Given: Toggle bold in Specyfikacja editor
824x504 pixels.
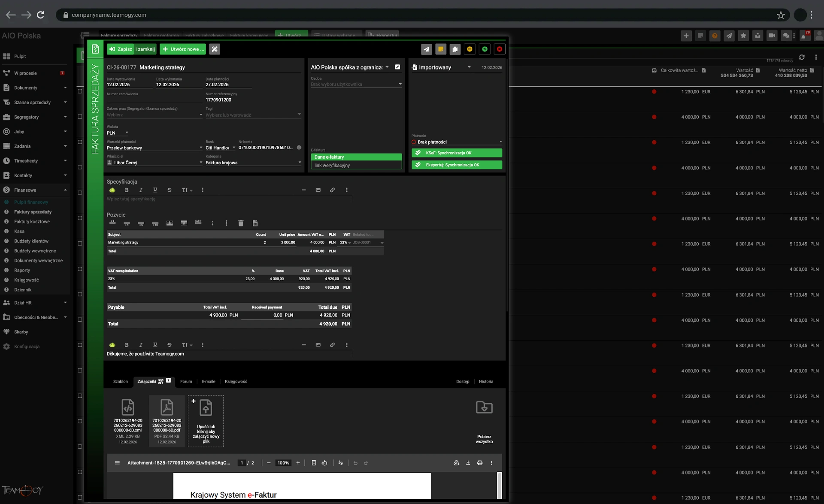Looking at the screenshot, I should [127, 190].
